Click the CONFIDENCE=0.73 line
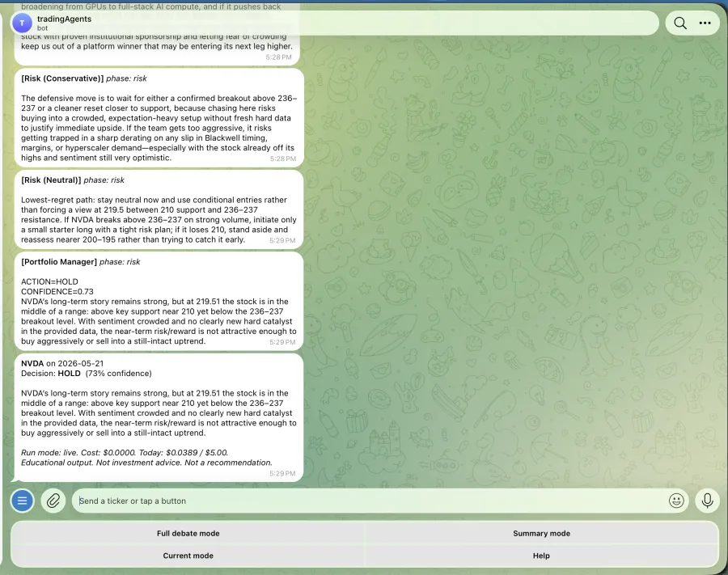The width and height of the screenshot is (728, 575). click(x=57, y=291)
